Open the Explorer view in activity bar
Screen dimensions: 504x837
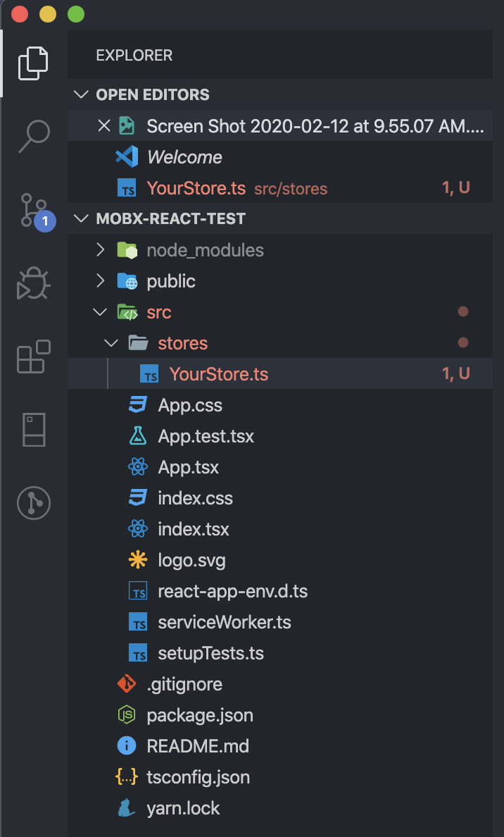(33, 63)
